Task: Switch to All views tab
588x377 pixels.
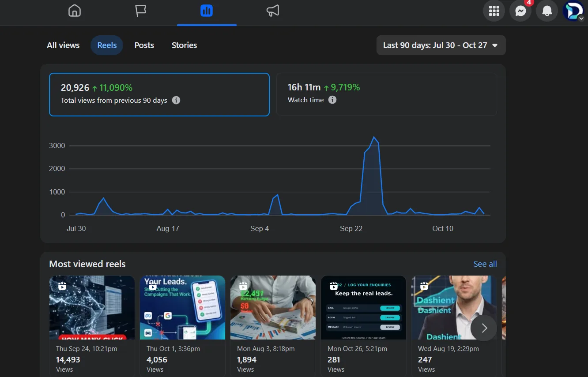Action: point(63,45)
